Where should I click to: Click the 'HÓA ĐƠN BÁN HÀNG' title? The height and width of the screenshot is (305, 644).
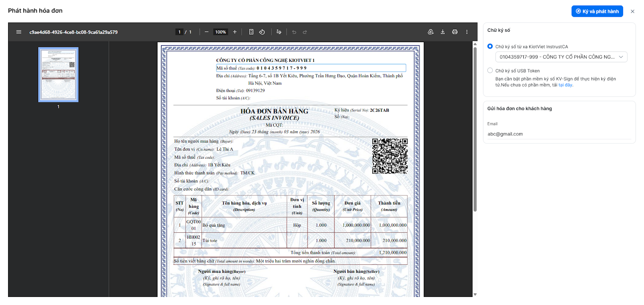pos(275,111)
